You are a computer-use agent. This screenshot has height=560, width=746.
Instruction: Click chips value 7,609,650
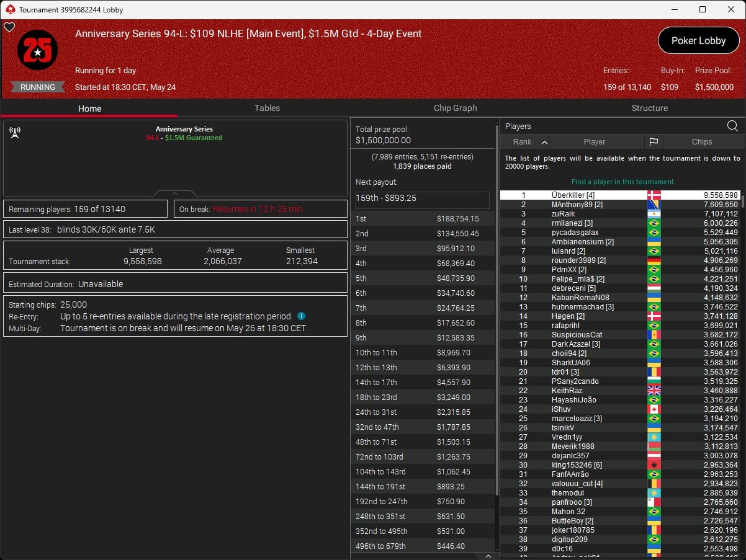coord(721,205)
